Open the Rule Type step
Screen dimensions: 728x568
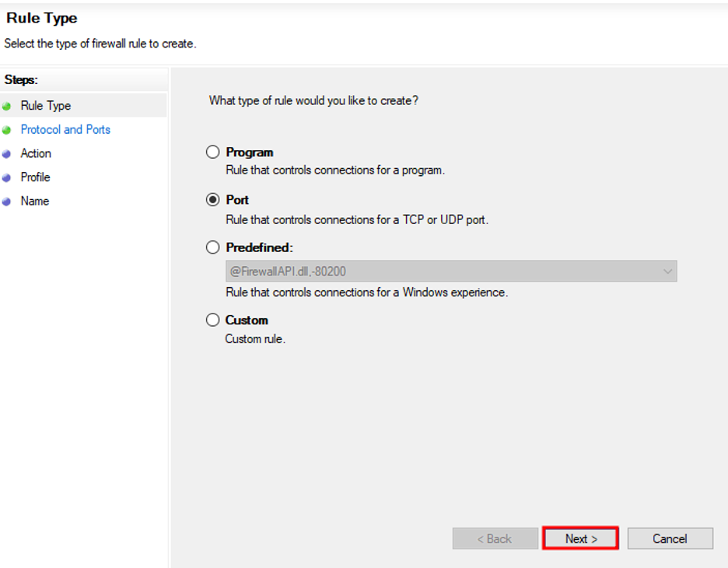[x=44, y=105]
